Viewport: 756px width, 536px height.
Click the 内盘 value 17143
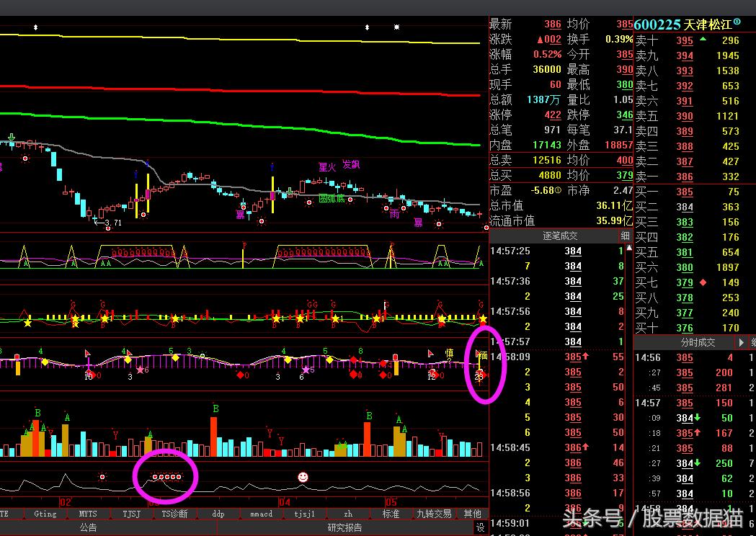547,145
